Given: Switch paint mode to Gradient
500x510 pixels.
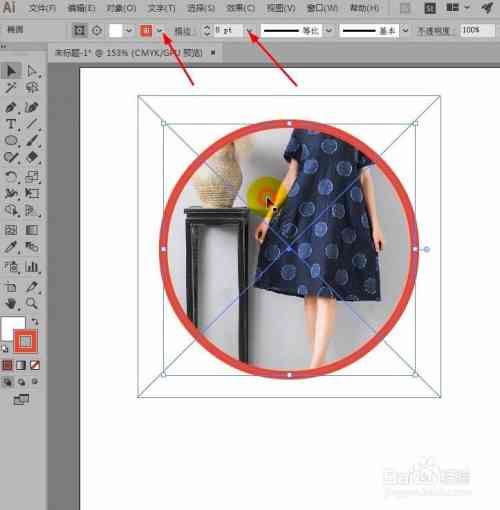Looking at the screenshot, I should [21, 365].
